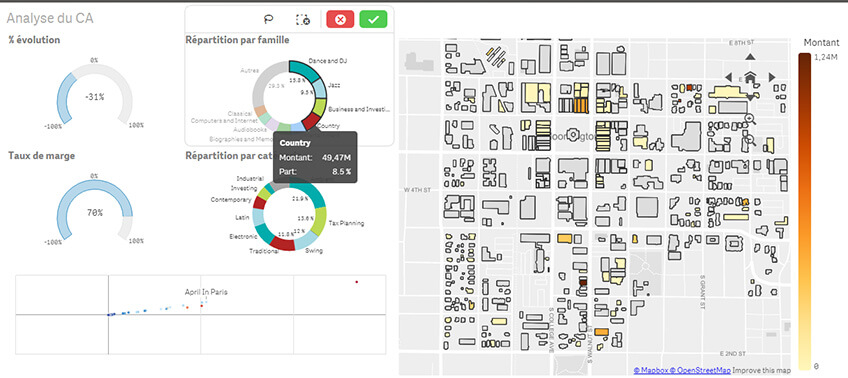The image size is (848, 378).
Task: Click the Improve this map link
Action: 761,370
